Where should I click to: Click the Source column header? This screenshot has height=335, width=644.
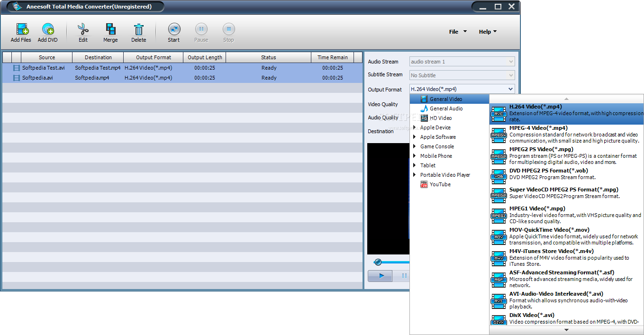[x=47, y=57]
